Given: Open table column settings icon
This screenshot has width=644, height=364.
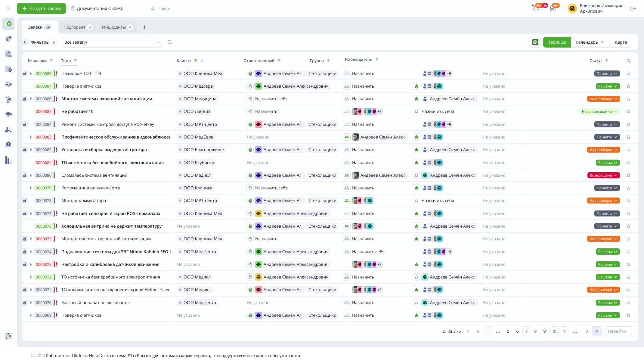Looking at the screenshot, I should pos(629,61).
